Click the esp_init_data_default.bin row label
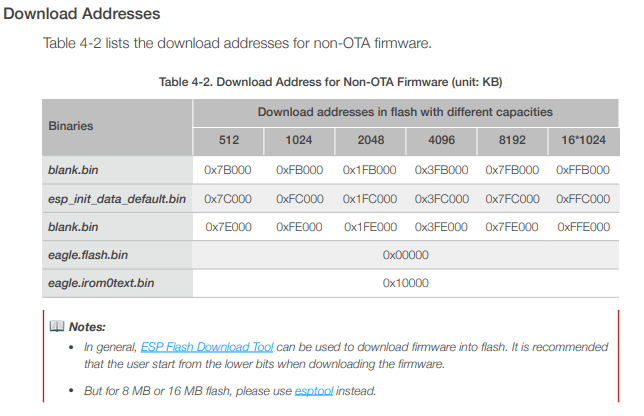 pos(117,199)
